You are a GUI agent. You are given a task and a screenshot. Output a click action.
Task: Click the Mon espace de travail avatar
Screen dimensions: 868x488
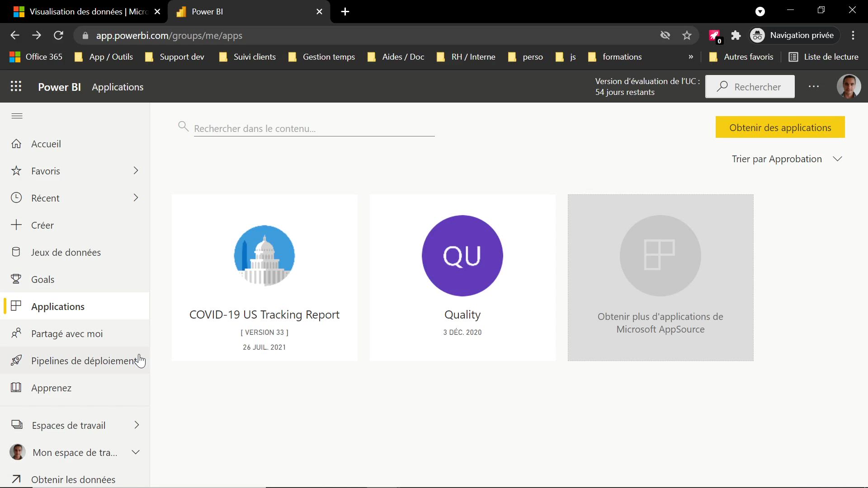(18, 452)
